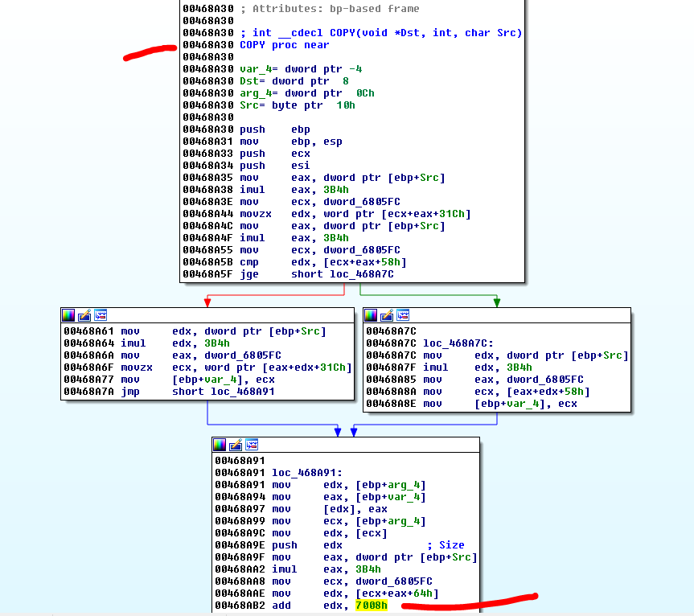Click group nodes icon on 00468A61 block
The image size is (694, 616).
click(x=101, y=315)
